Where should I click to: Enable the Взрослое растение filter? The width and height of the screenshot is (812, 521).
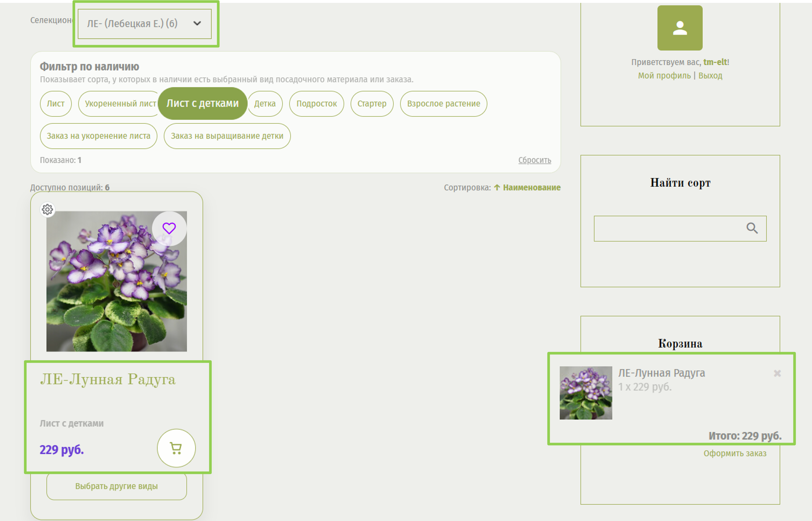pyautogui.click(x=443, y=104)
